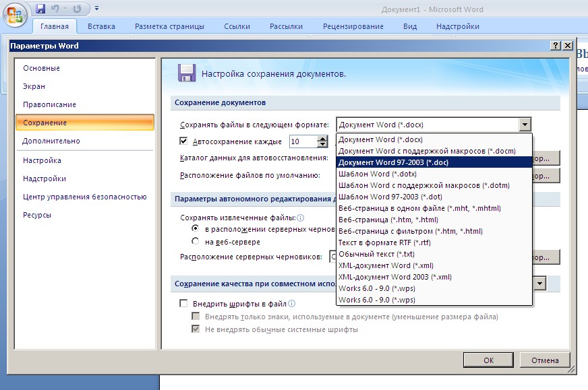The width and height of the screenshot is (588, 390).
Task: Collapse the file format dropdown arrow
Action: click(x=525, y=125)
